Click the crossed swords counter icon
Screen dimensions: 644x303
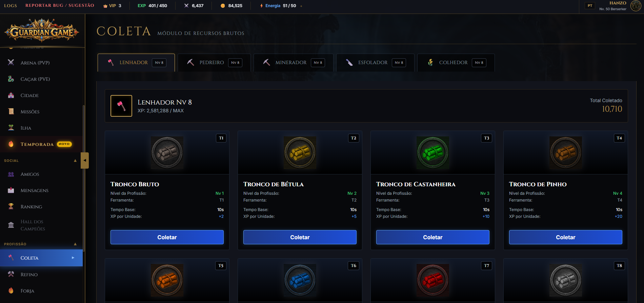pyautogui.click(x=186, y=6)
